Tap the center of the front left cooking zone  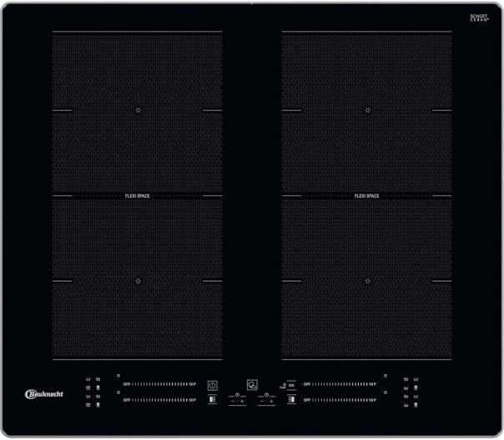(138, 281)
